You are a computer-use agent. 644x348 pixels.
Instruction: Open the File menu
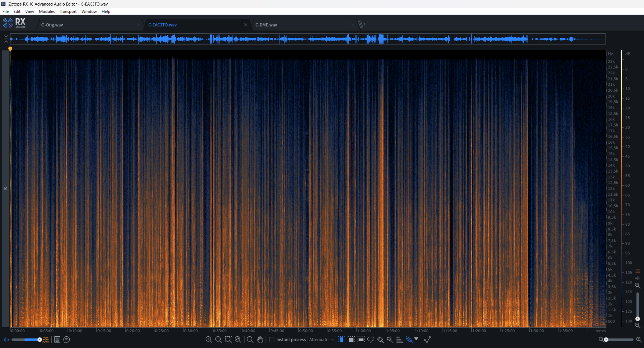[6, 11]
